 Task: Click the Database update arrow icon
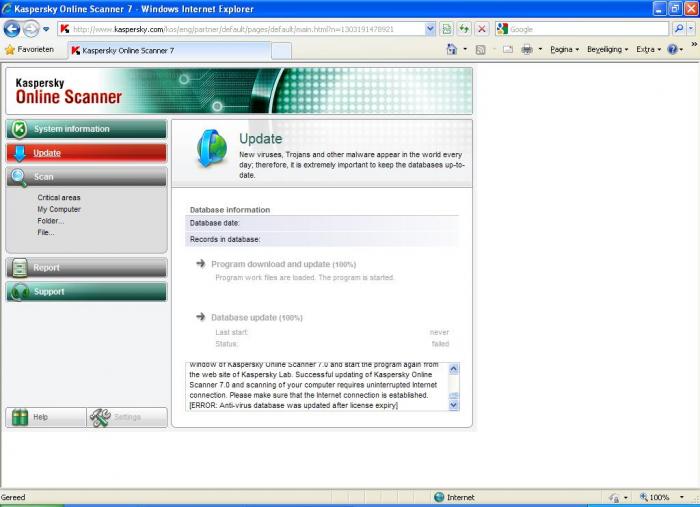tap(200, 317)
